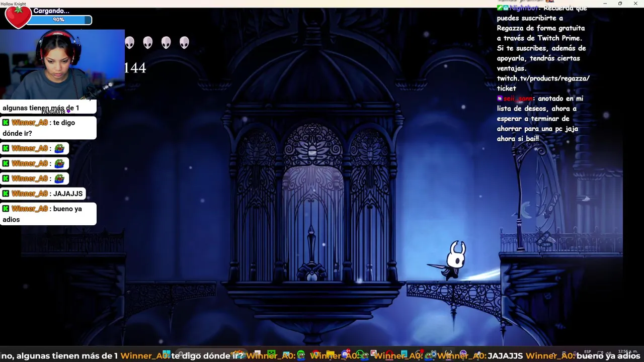This screenshot has width=644, height=362.
Task: Click the taskbar clock showing 12:56 a.m.
Action: [x=627, y=352]
